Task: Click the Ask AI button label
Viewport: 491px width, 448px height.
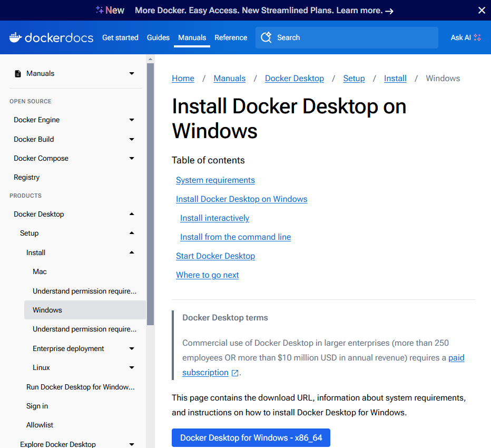Action: coord(460,37)
